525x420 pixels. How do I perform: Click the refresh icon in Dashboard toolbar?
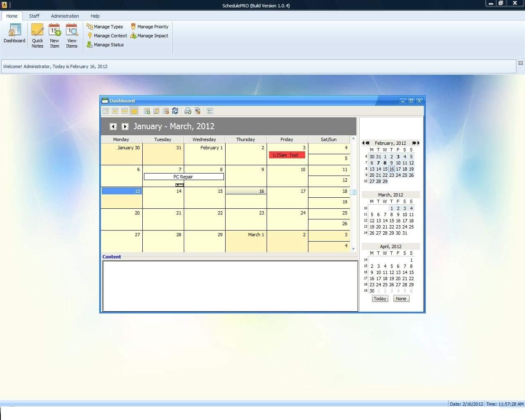[x=175, y=111]
